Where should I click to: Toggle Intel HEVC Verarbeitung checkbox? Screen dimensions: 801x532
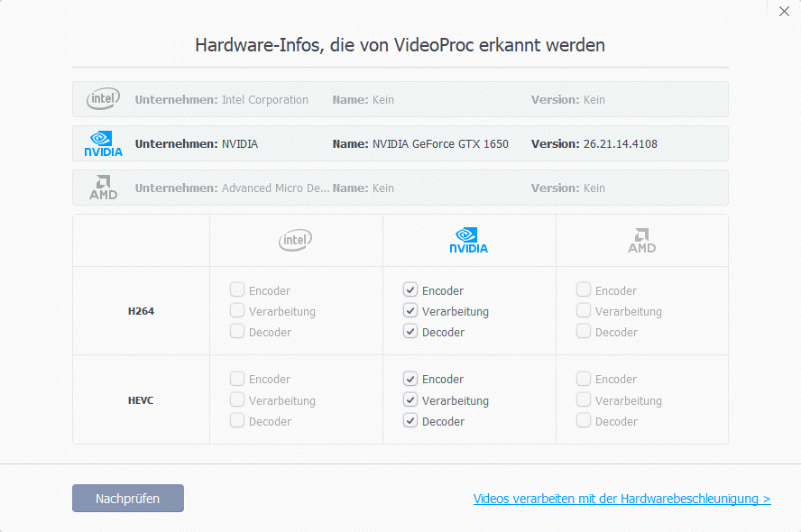(237, 399)
